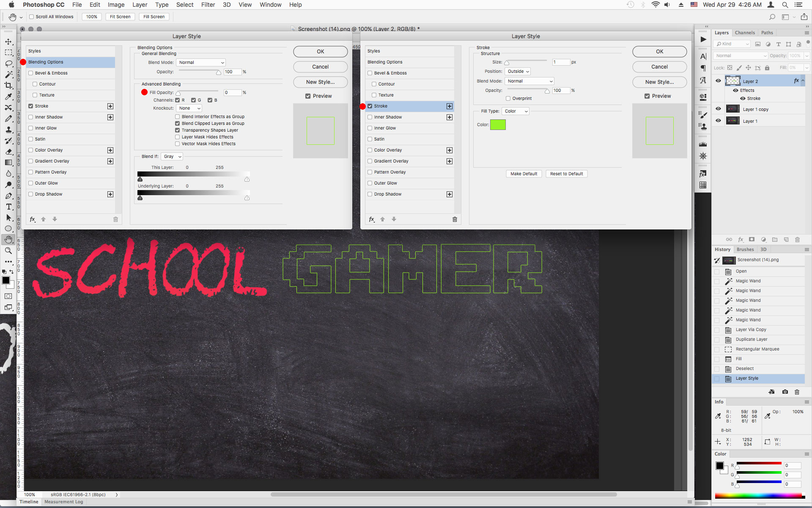Drag the green color swatch in Stroke
The image size is (812, 508).
[x=498, y=124]
